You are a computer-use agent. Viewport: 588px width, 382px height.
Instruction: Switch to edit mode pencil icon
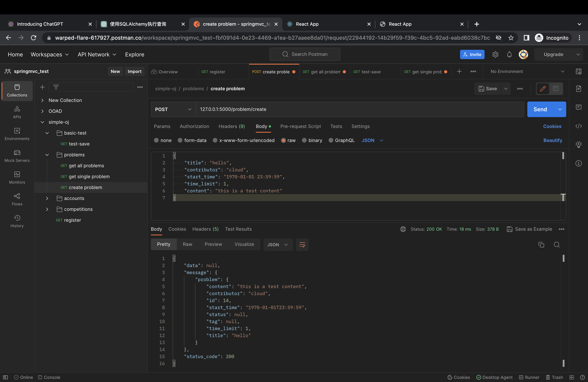click(x=543, y=89)
